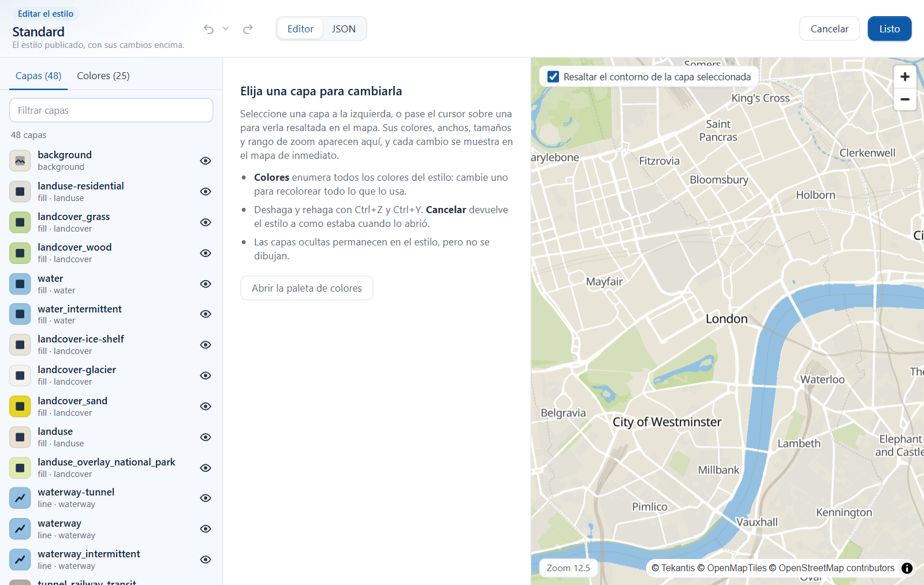The height and width of the screenshot is (585, 924).
Task: Toggle visibility of landcover-glacier layer
Action: click(206, 375)
